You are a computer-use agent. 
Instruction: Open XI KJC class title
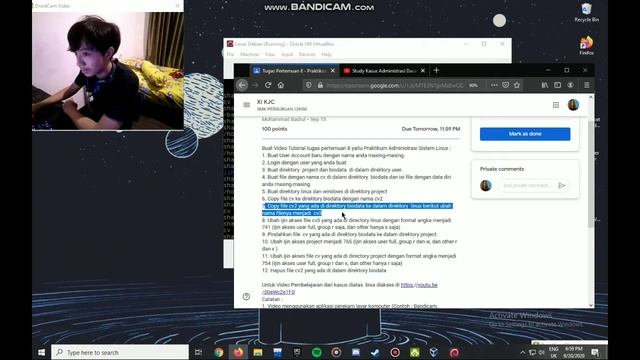pyautogui.click(x=266, y=102)
